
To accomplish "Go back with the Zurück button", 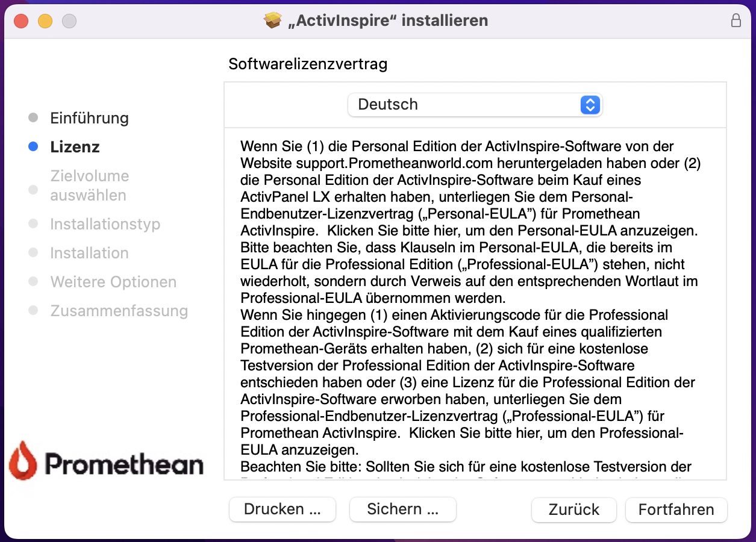I will click(x=574, y=509).
